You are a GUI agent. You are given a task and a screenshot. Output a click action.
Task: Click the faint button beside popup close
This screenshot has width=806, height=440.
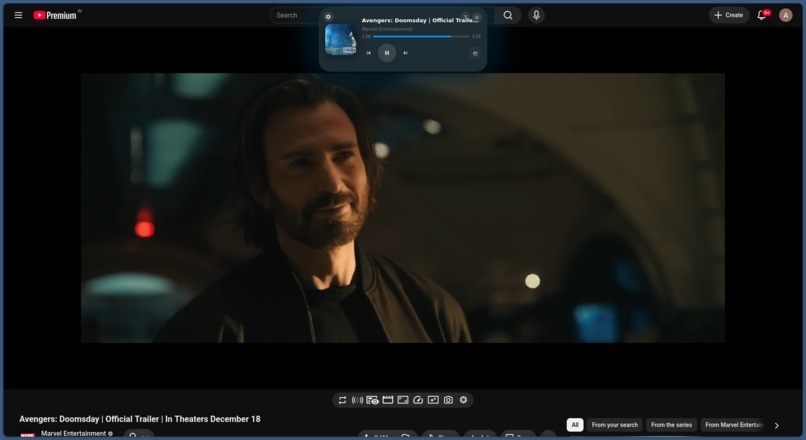pos(465,16)
